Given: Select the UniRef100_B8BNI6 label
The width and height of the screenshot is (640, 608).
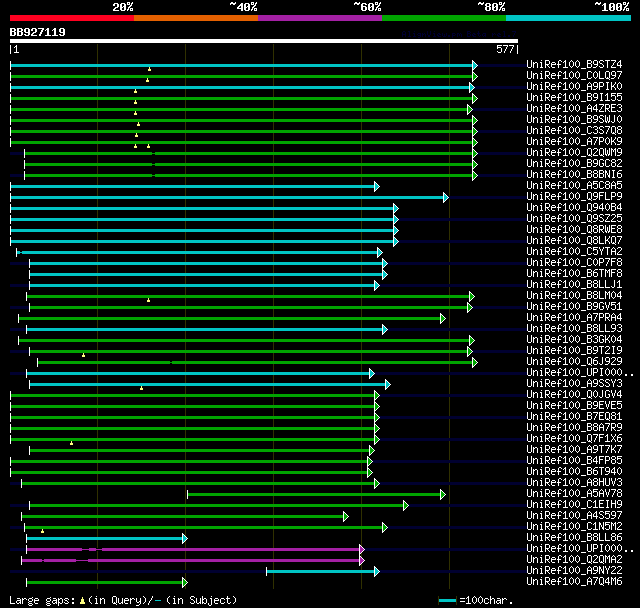Looking at the screenshot, I should pos(574,175).
